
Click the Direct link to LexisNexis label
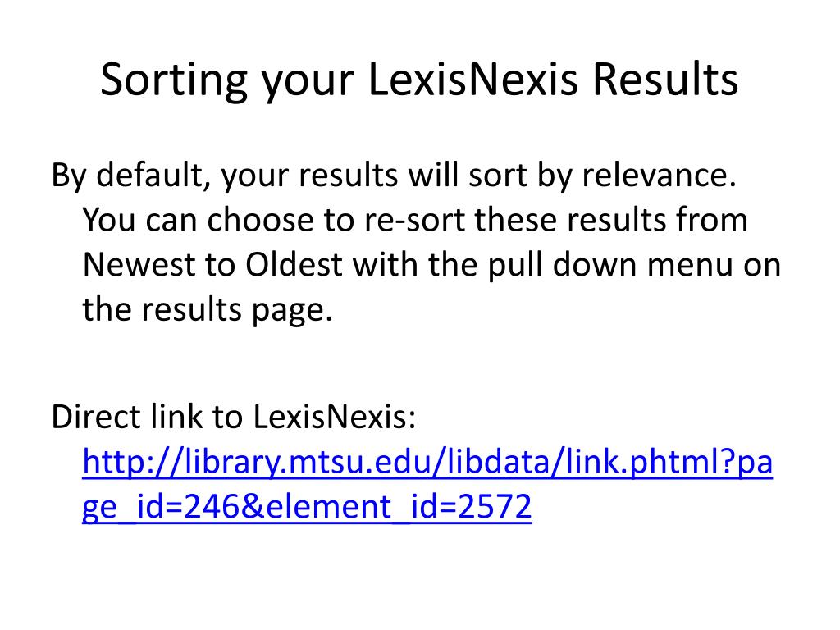pyautogui.click(x=234, y=416)
